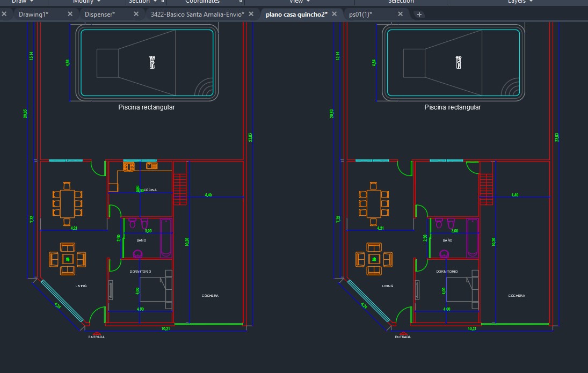
Task: Select the staircase block in right plan
Action: pyautogui.click(x=486, y=186)
